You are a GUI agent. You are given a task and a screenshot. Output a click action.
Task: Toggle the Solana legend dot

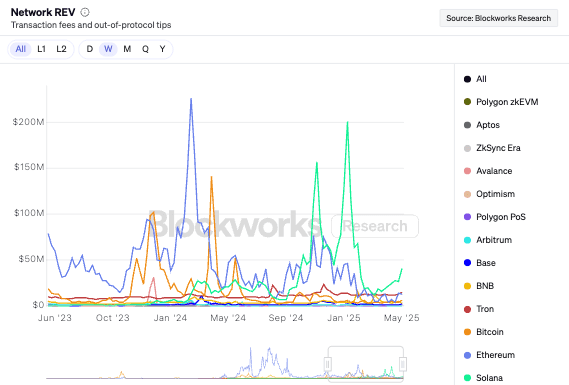pyautogui.click(x=467, y=378)
